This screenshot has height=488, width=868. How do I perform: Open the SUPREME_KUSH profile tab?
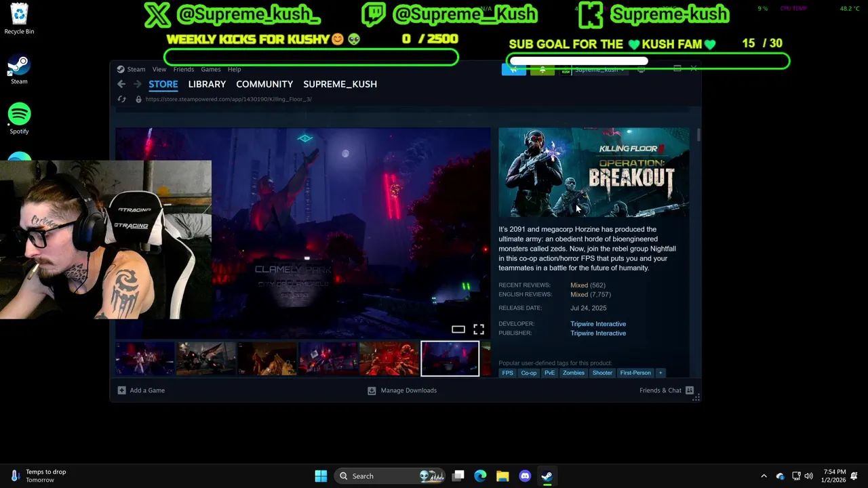tap(340, 84)
